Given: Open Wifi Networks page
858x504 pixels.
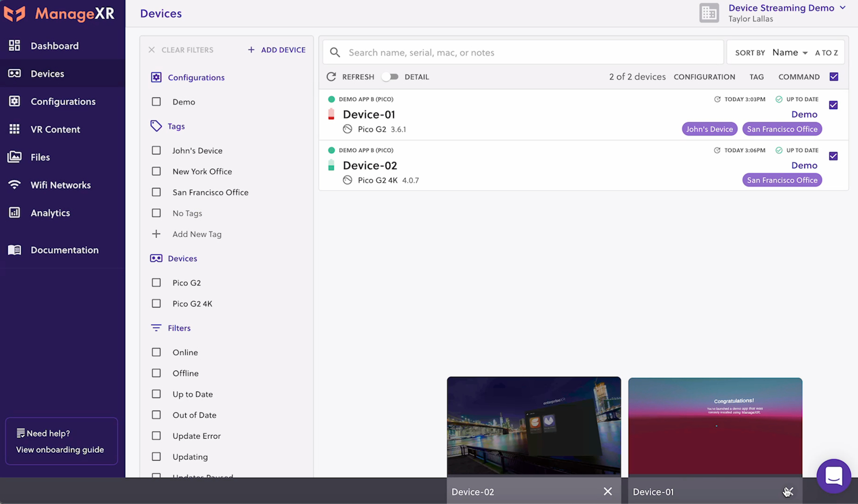Looking at the screenshot, I should pos(60,185).
